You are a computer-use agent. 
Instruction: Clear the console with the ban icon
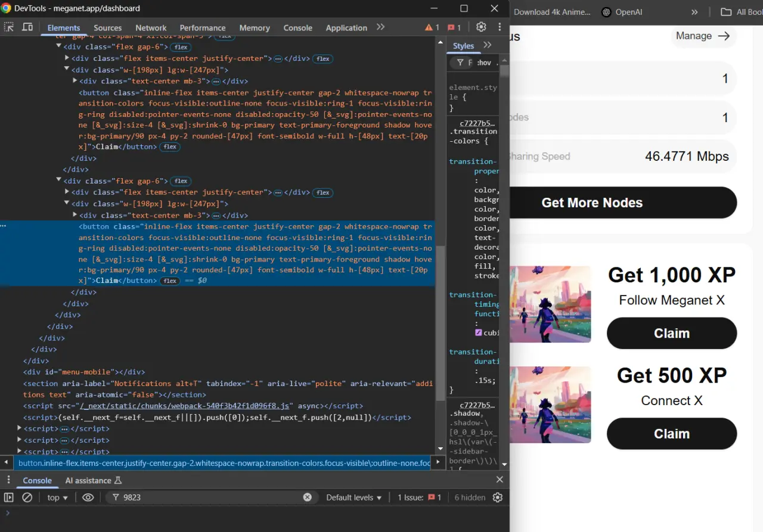[x=27, y=497]
